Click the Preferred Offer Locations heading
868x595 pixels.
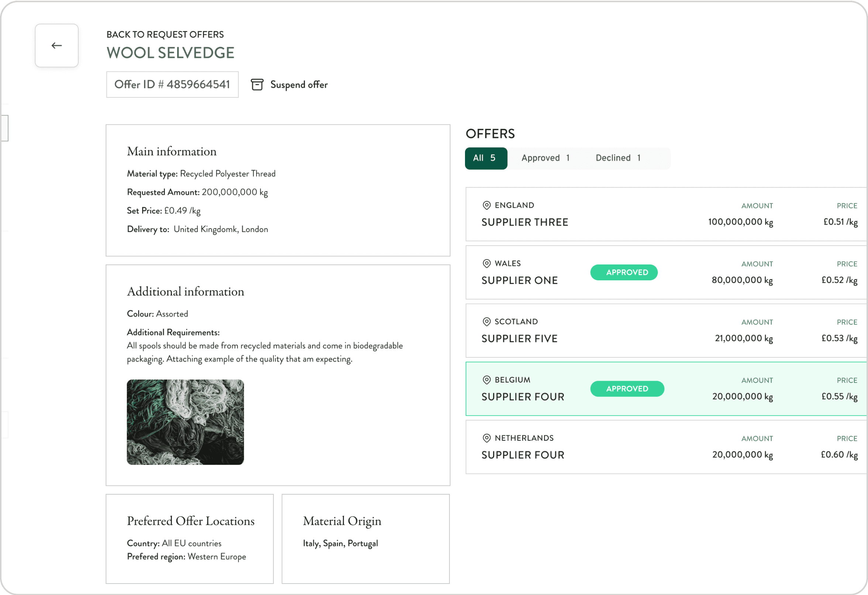[x=191, y=521]
